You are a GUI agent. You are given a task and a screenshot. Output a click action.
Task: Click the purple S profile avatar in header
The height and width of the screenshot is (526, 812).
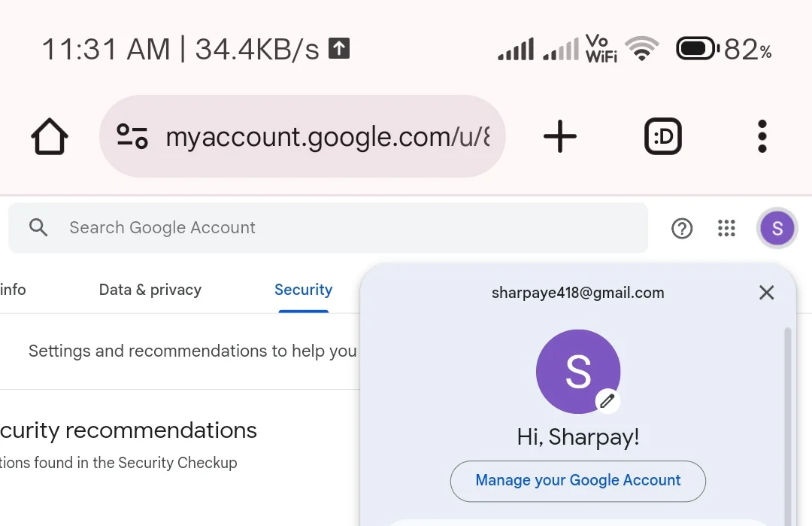pyautogui.click(x=777, y=228)
